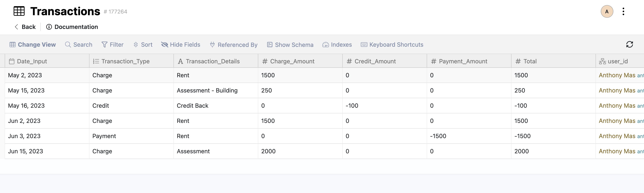Image resolution: width=644 pixels, height=193 pixels.
Task: Click the user avatar A
Action: pos(607,12)
